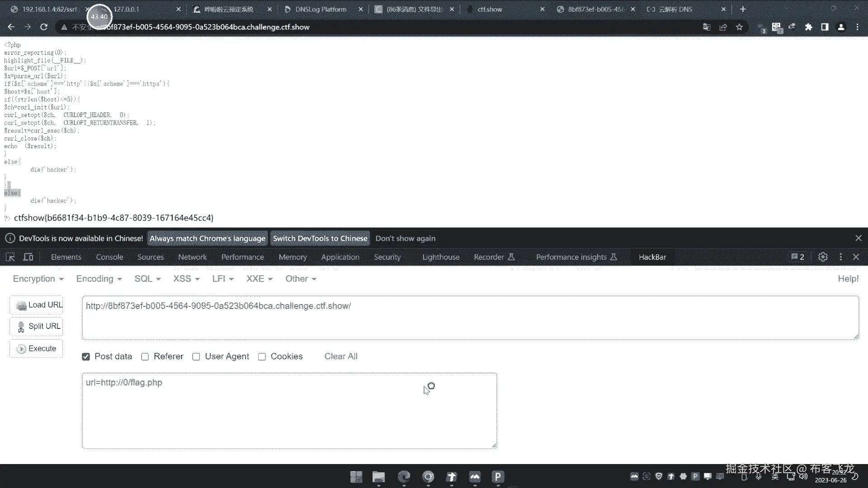Click Switch DevTools to Chinese
Viewport: 868px width, 488px height.
[320, 239]
